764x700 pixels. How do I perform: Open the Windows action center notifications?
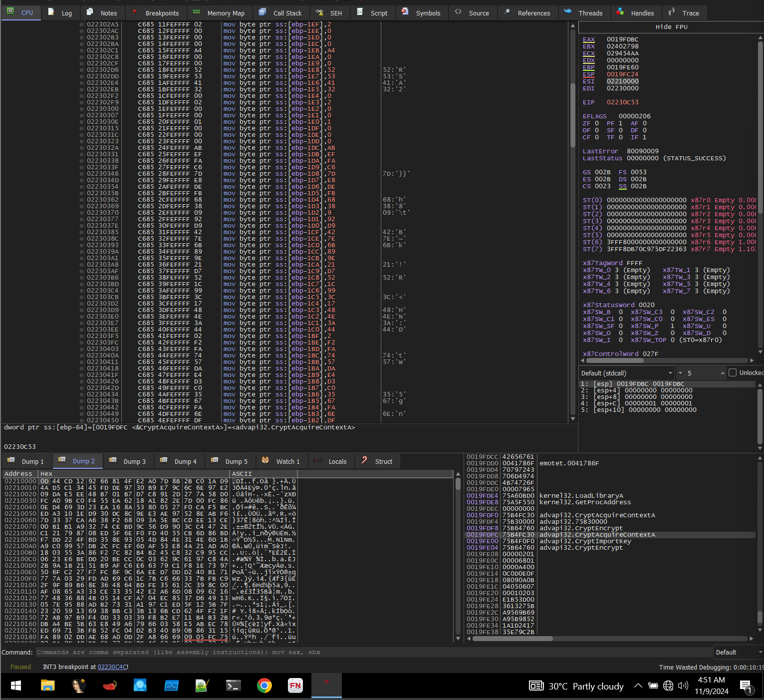[x=746, y=687]
